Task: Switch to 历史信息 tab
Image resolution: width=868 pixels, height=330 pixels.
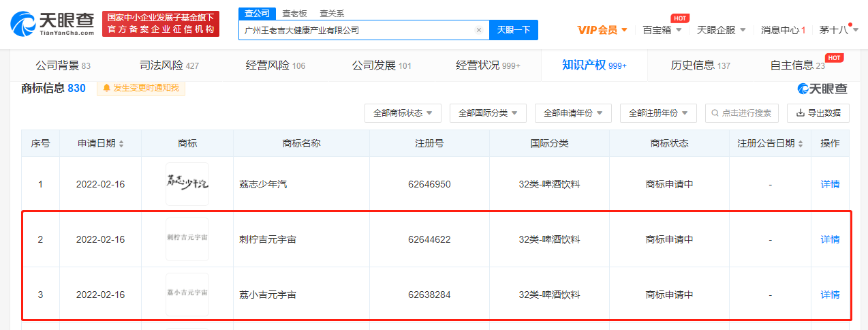Action: coord(700,65)
